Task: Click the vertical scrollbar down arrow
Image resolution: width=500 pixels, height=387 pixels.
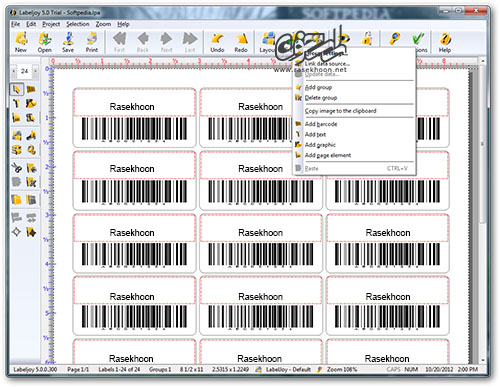Action: click(x=482, y=360)
